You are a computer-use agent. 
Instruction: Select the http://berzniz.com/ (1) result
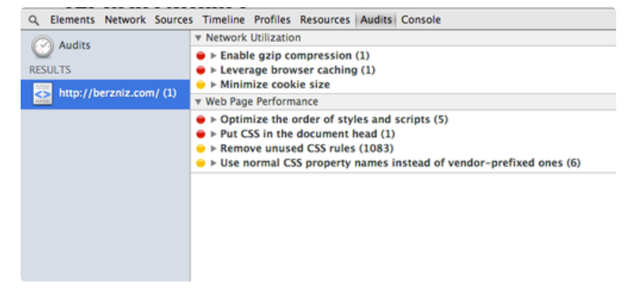(x=105, y=94)
